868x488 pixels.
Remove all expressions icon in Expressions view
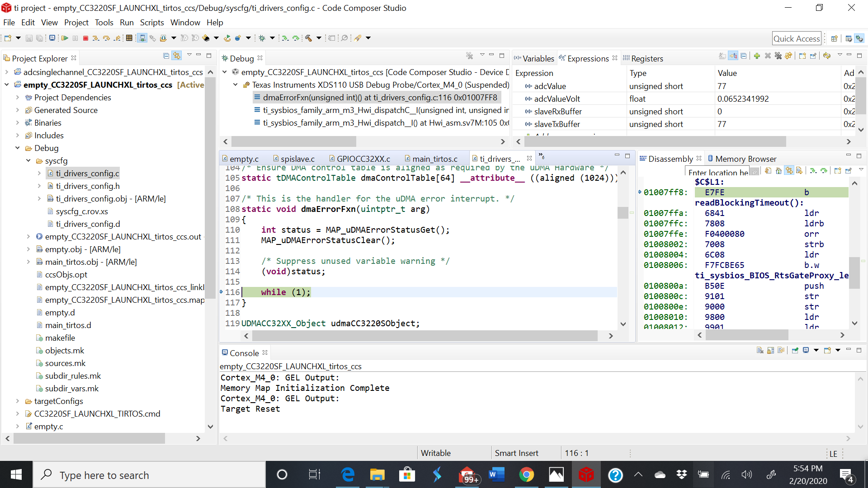click(778, 56)
